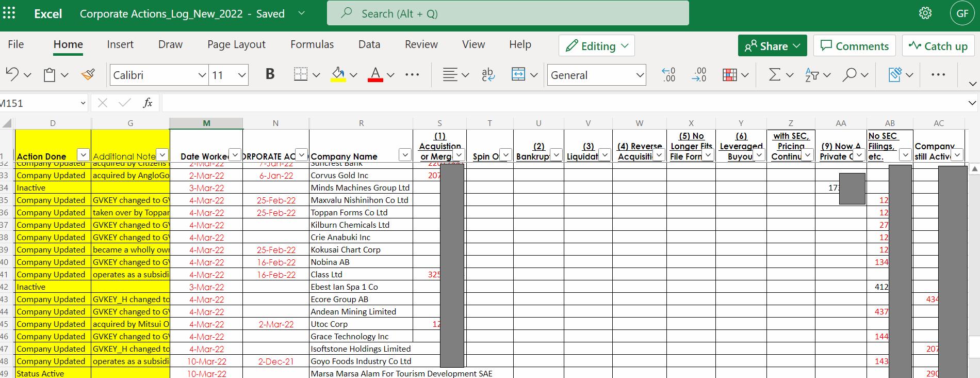This screenshot has height=378, width=980.
Task: Click the Catch up button
Action: point(938,46)
